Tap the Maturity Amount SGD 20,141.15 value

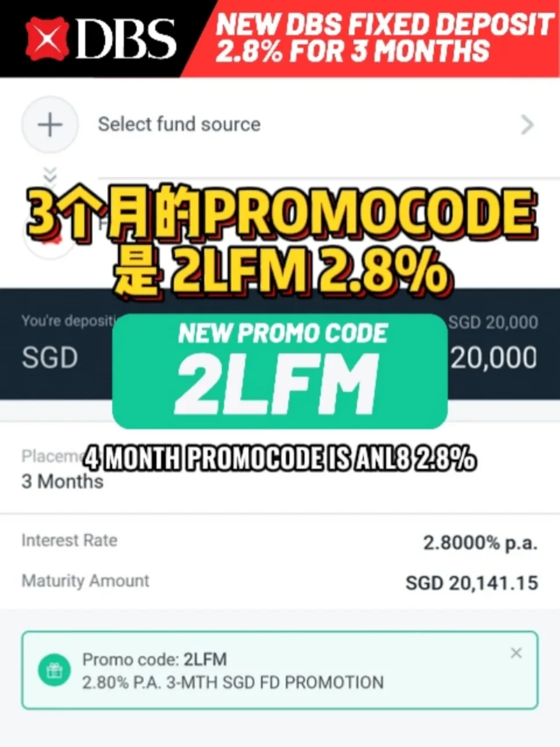tap(472, 583)
